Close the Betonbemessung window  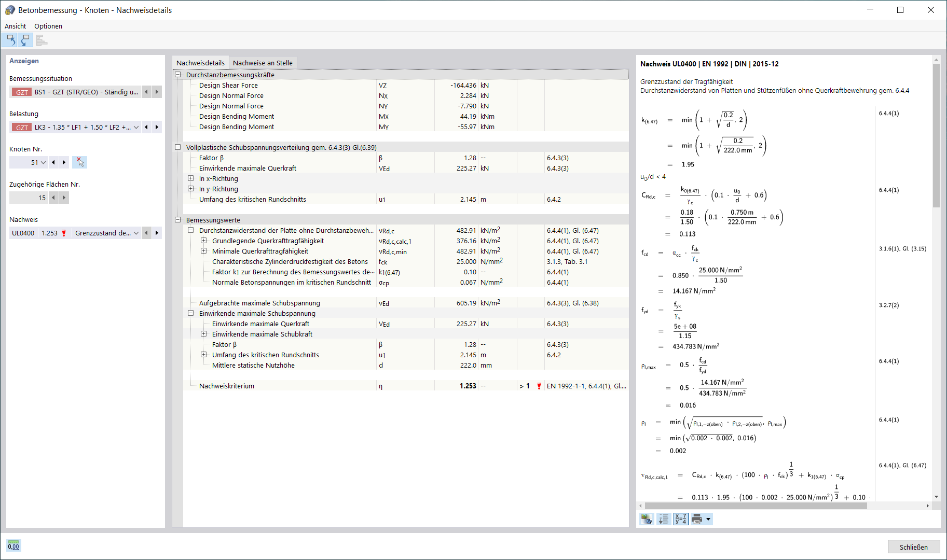931,10
